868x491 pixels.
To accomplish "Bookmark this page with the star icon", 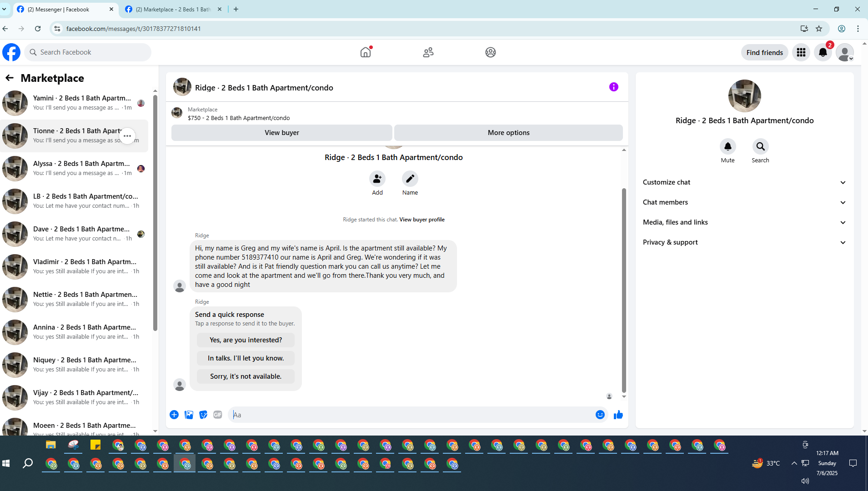I will [x=819, y=29].
